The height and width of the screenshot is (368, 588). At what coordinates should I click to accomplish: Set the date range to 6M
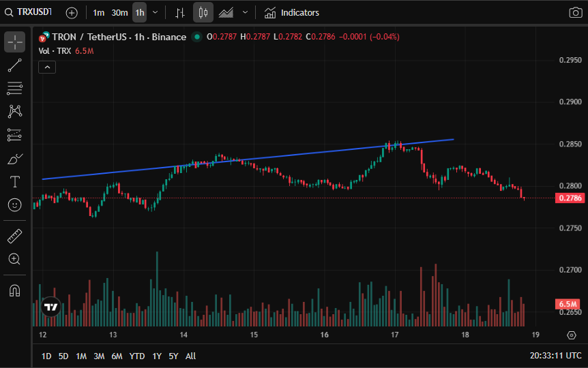117,356
